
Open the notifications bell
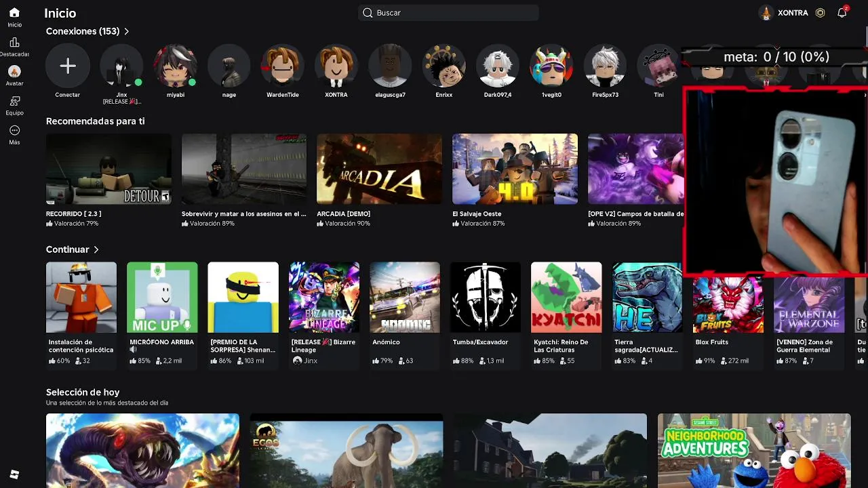[842, 12]
